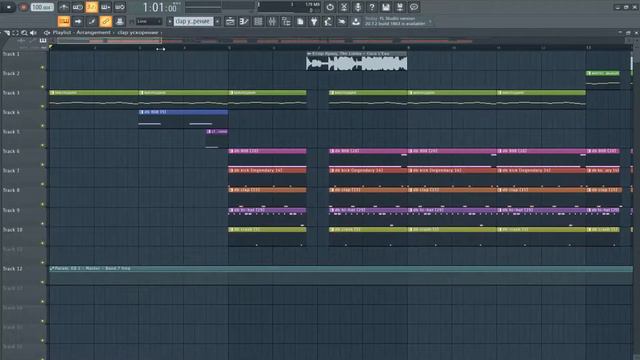Mute Track 1 via its green dot
Screen dimensions: 640x360
click(42, 67)
